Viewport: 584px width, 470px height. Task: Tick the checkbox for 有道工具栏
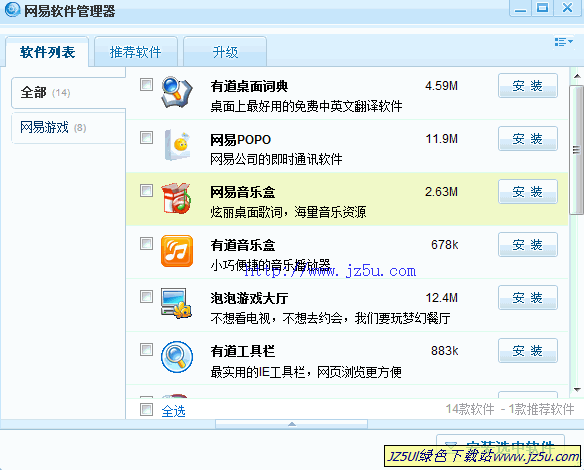point(146,349)
